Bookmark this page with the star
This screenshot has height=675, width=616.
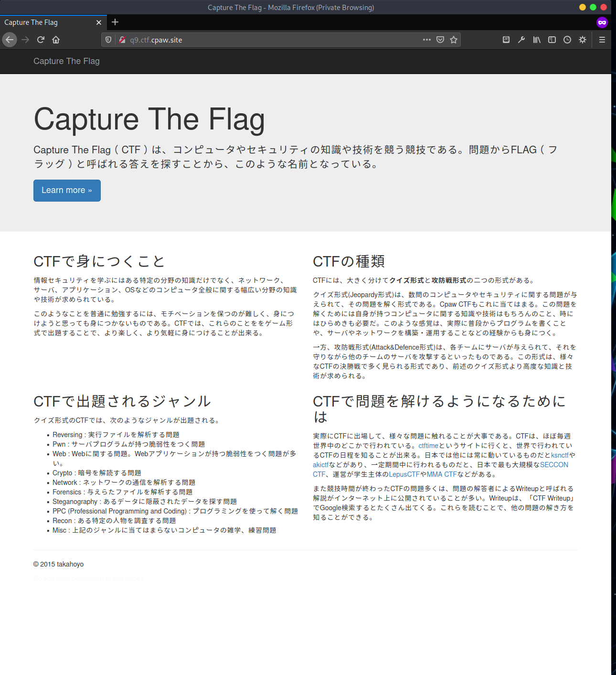coord(454,40)
